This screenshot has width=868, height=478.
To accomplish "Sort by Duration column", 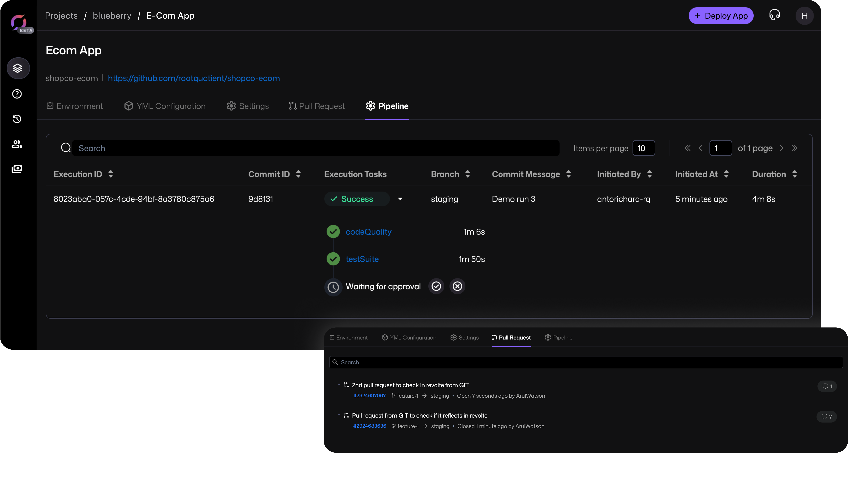I will pos(795,174).
